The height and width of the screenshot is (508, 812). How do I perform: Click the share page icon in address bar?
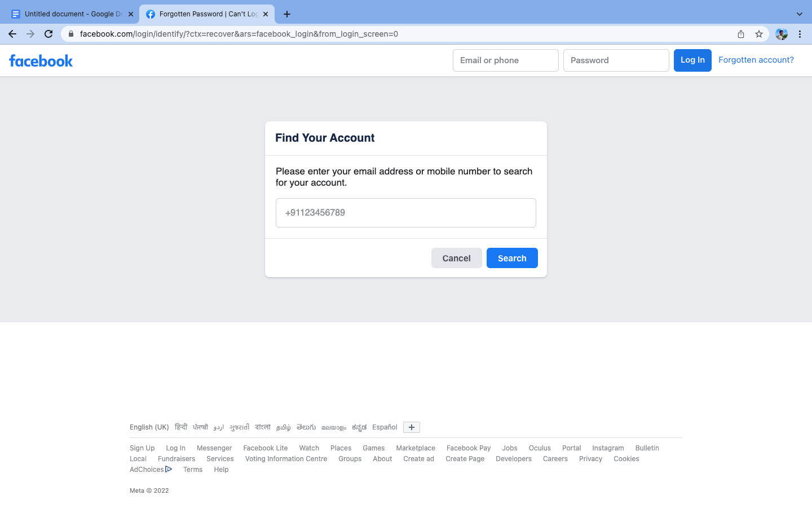point(741,34)
